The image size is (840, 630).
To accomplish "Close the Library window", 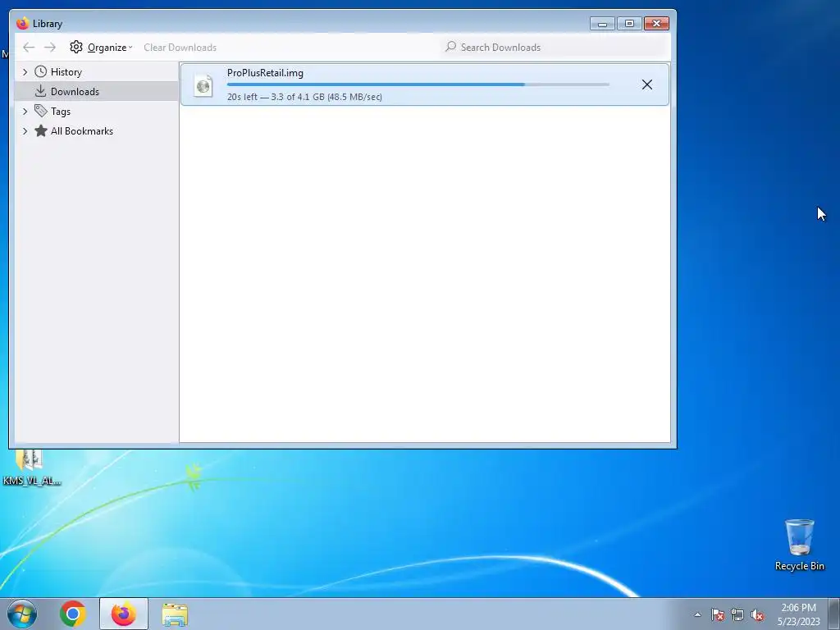I will click(656, 24).
